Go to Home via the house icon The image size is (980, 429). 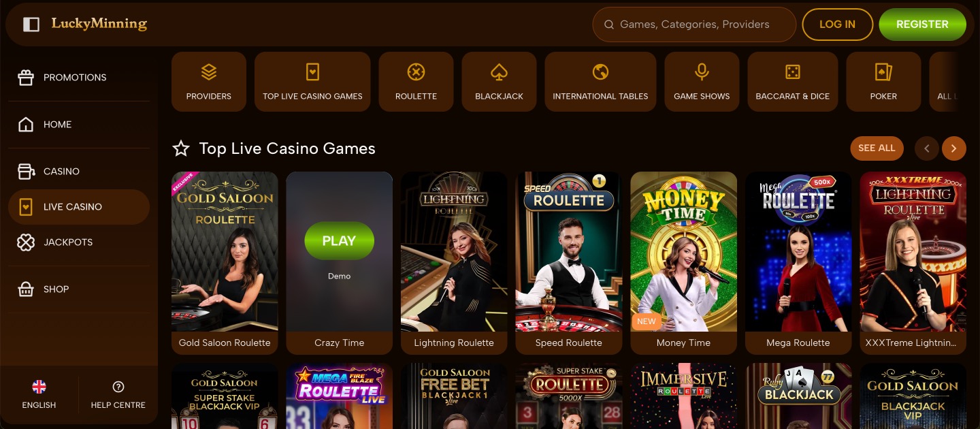point(26,125)
